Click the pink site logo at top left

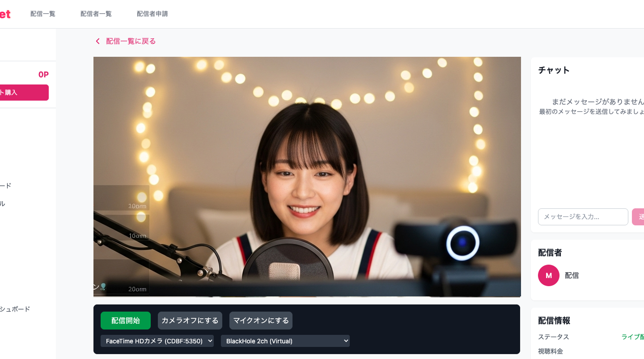5,13
